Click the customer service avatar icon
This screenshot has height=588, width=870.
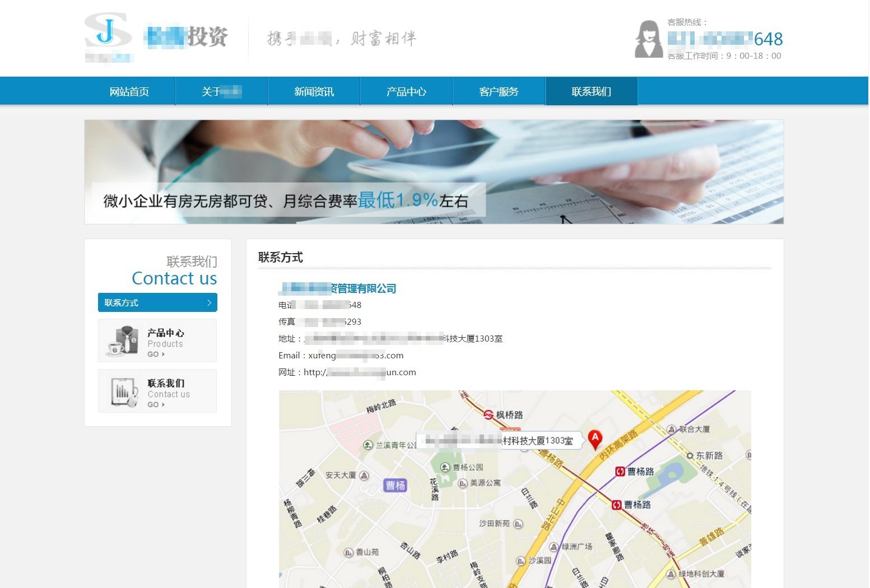[648, 39]
